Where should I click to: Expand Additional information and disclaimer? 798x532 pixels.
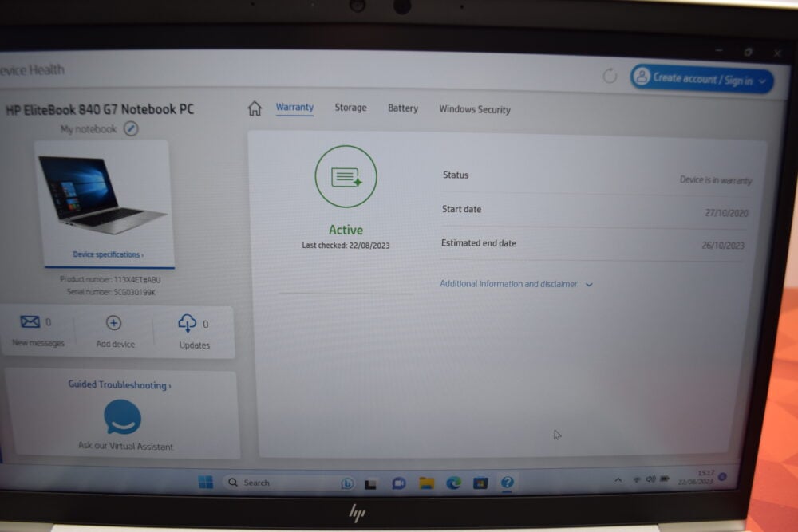(x=516, y=284)
